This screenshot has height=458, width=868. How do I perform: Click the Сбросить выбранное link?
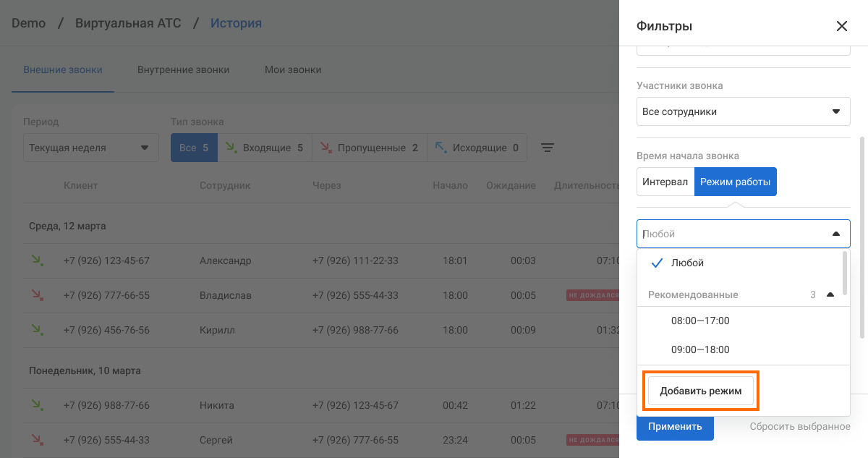(x=799, y=426)
